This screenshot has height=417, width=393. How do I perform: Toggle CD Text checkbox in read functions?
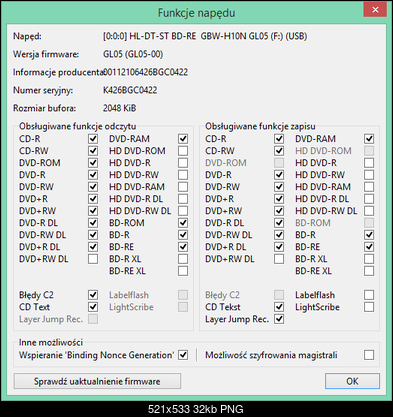pos(93,307)
